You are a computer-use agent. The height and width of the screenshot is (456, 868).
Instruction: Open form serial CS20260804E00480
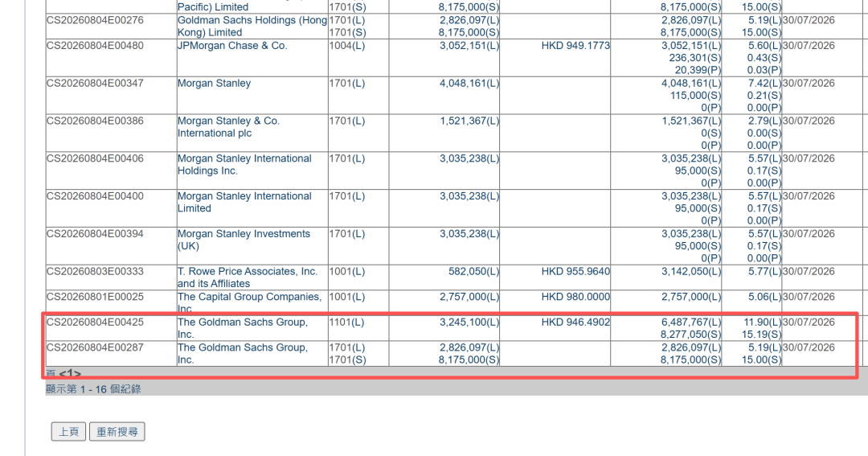(95, 45)
